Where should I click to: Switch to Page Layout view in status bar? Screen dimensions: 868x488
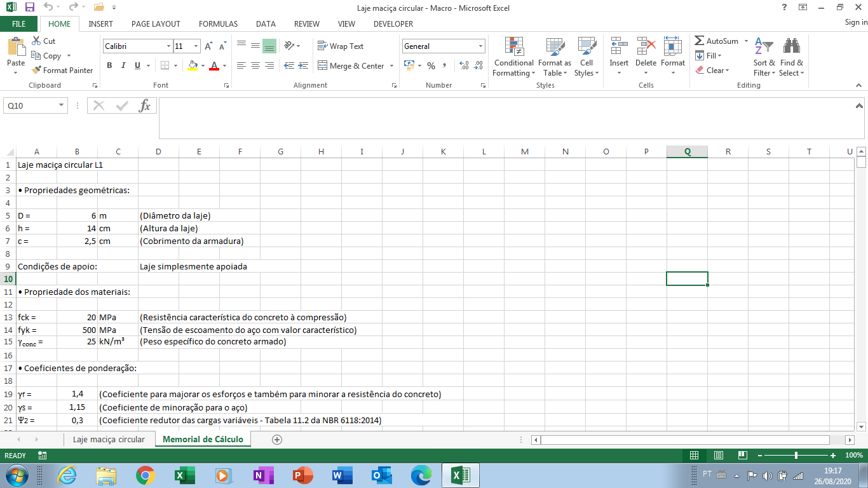coord(718,456)
